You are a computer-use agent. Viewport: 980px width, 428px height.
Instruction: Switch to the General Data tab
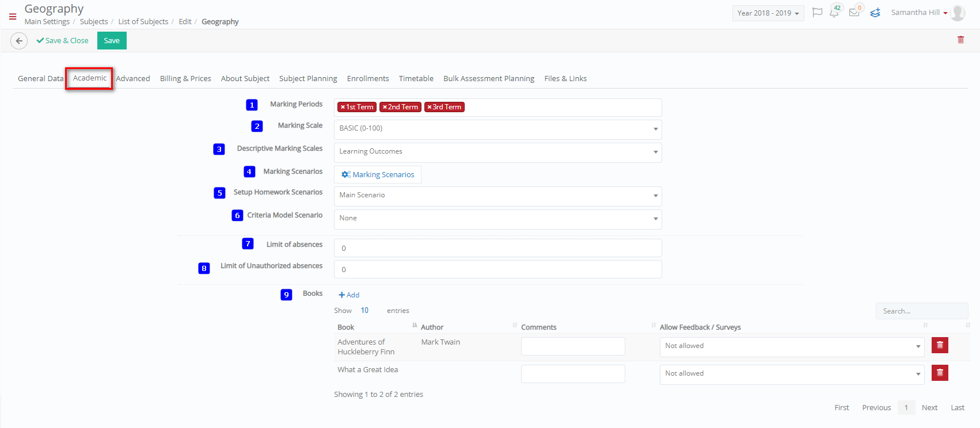coord(40,78)
